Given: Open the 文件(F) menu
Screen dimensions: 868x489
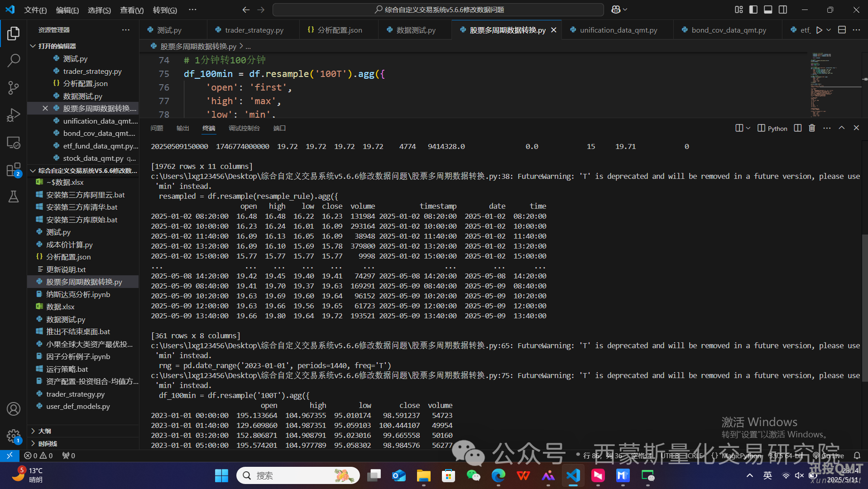Looking at the screenshot, I should click(x=35, y=10).
